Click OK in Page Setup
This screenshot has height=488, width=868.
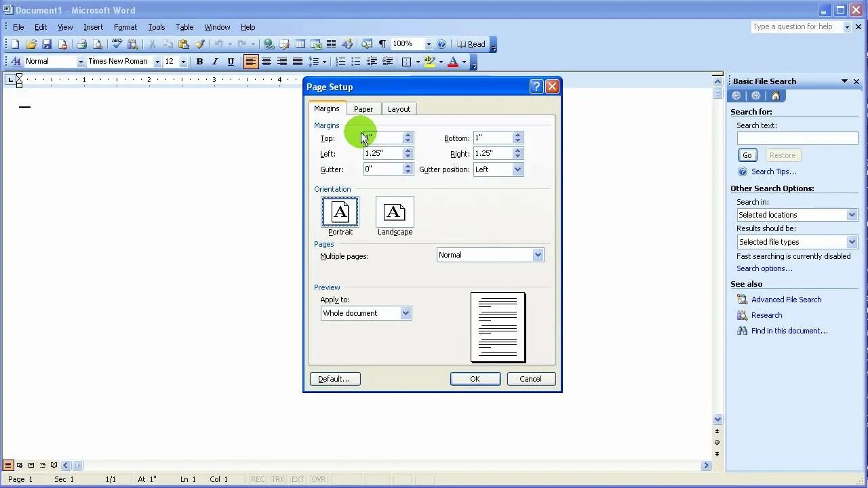475,379
